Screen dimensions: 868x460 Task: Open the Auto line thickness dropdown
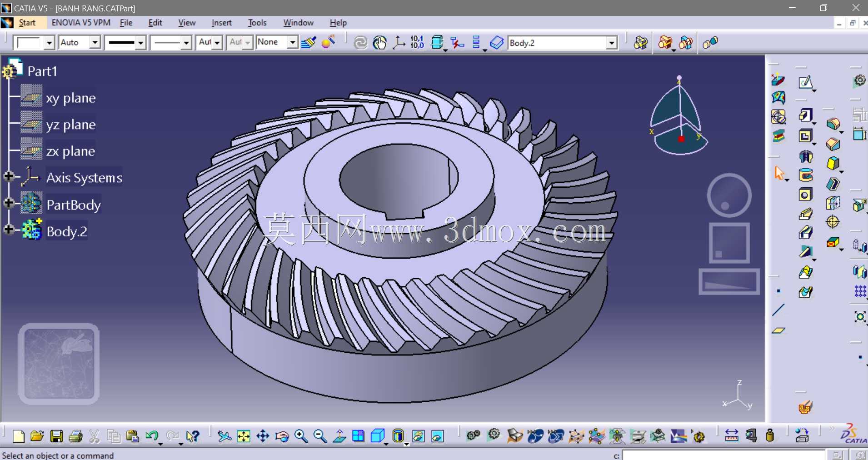coord(95,43)
